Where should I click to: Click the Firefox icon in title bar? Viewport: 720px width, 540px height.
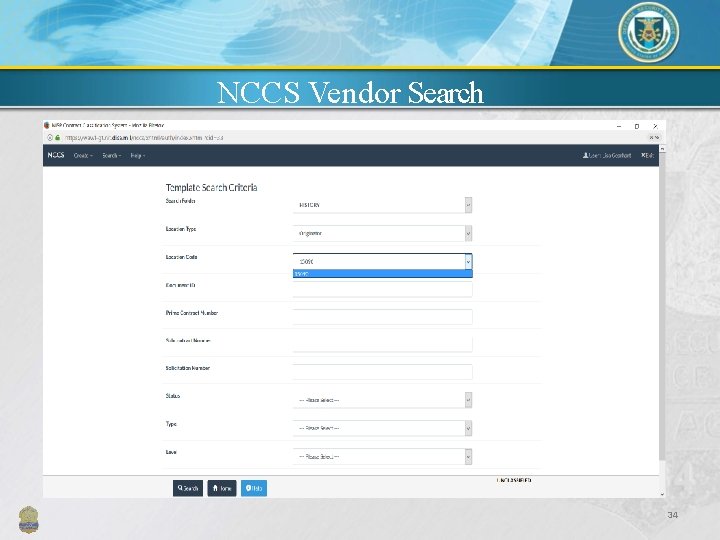coord(46,125)
